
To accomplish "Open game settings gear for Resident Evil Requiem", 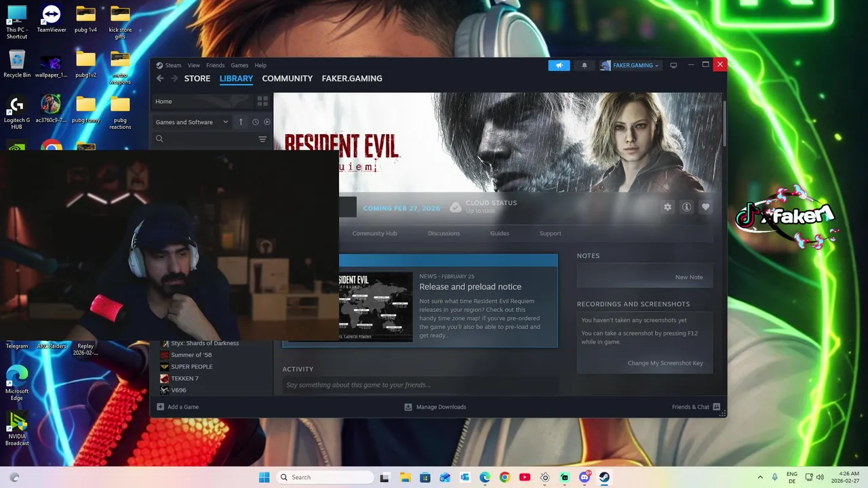I will (667, 207).
